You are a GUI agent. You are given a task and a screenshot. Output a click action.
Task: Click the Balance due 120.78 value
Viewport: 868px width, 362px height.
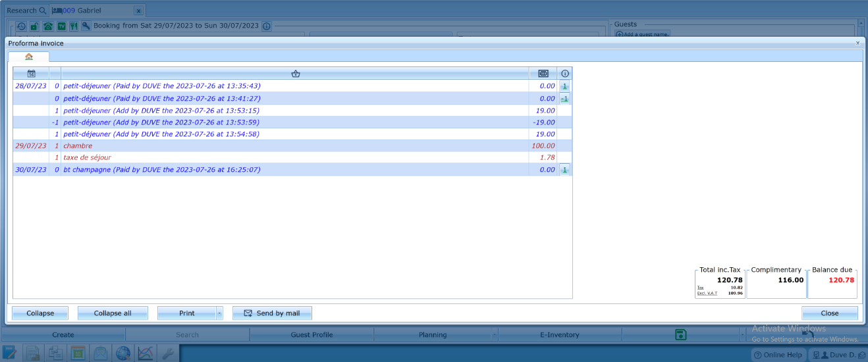(x=841, y=280)
